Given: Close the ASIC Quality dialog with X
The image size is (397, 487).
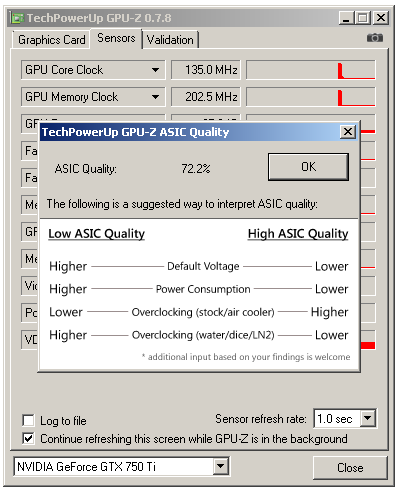Looking at the screenshot, I should point(348,132).
